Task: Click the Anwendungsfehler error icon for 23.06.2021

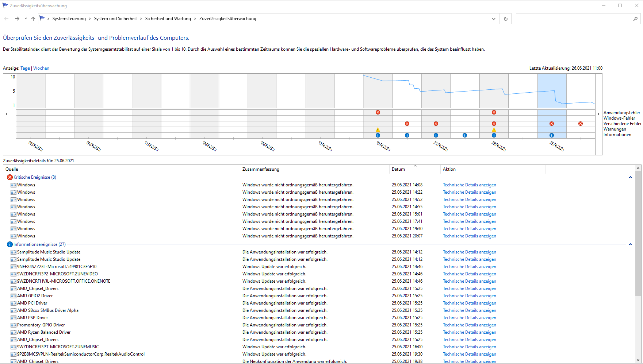Action: (494, 112)
